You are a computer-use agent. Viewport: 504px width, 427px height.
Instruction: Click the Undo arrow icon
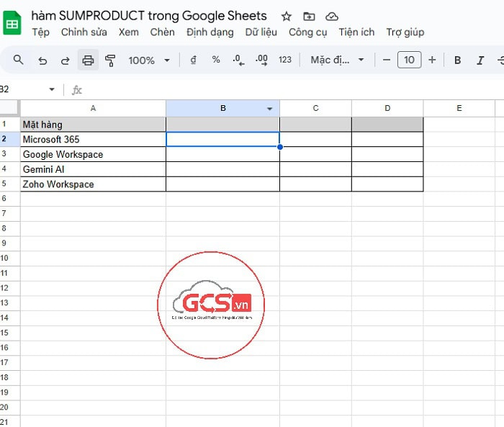[x=42, y=60]
